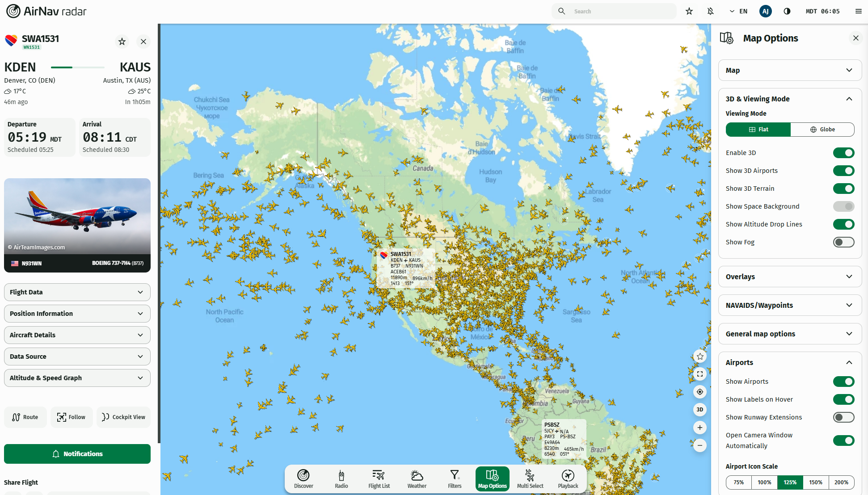Close the SWA1531 flight panel

click(143, 42)
